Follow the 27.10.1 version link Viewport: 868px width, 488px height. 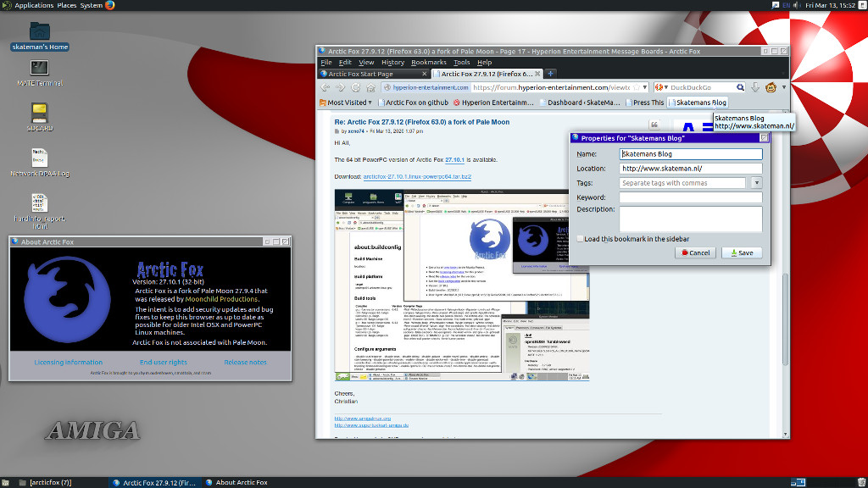point(454,160)
